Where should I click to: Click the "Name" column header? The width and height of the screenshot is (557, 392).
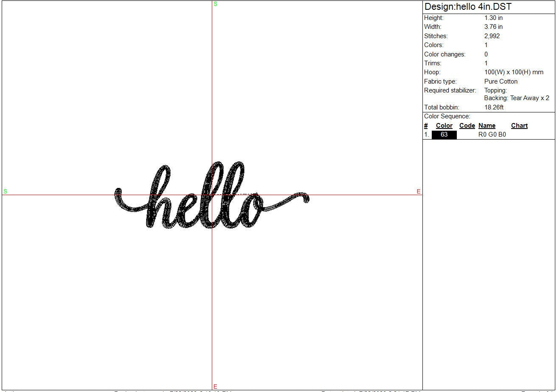coord(487,126)
